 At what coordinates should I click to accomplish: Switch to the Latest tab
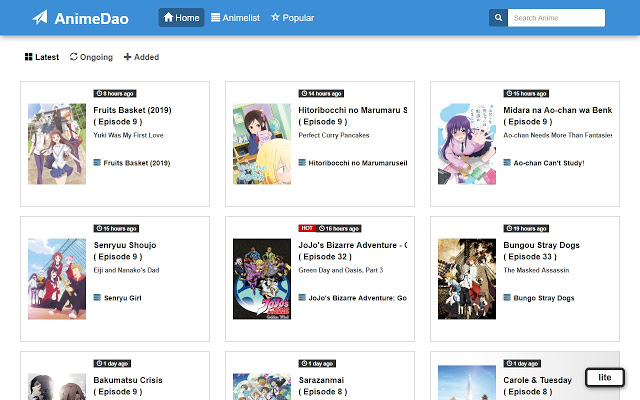click(x=42, y=57)
